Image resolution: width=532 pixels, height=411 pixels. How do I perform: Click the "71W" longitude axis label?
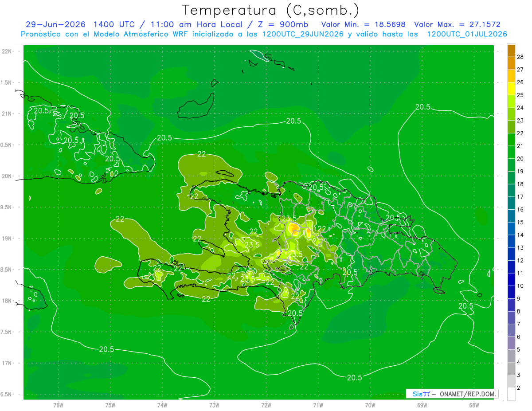pos(318,405)
